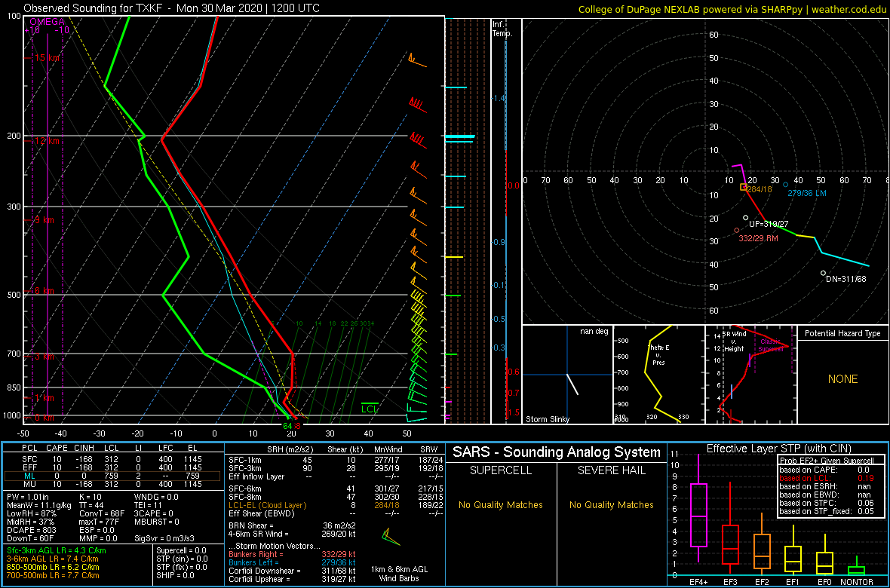
Task: Click the 12 km height label
Action: [x=47, y=141]
